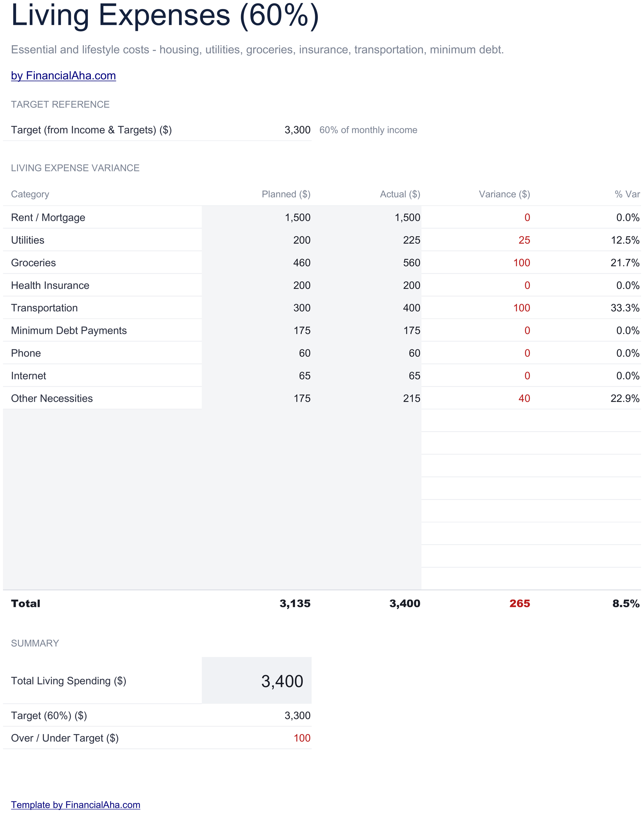Click the Internet actual value 65
The image size is (644, 813).
tap(414, 376)
